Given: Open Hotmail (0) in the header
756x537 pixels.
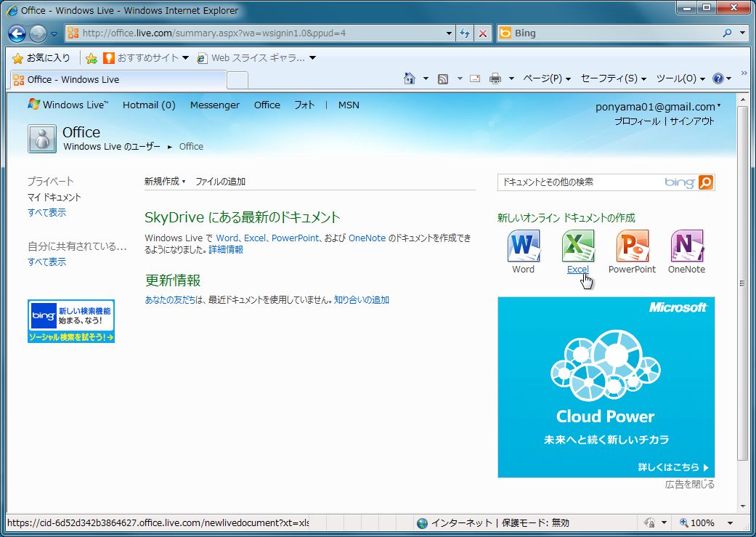Looking at the screenshot, I should tap(149, 105).
